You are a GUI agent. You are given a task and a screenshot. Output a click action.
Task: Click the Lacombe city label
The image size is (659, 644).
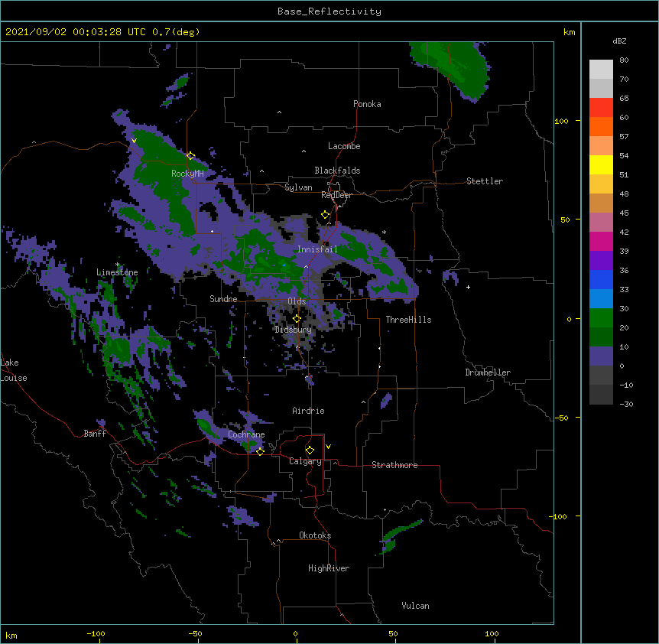(344, 146)
